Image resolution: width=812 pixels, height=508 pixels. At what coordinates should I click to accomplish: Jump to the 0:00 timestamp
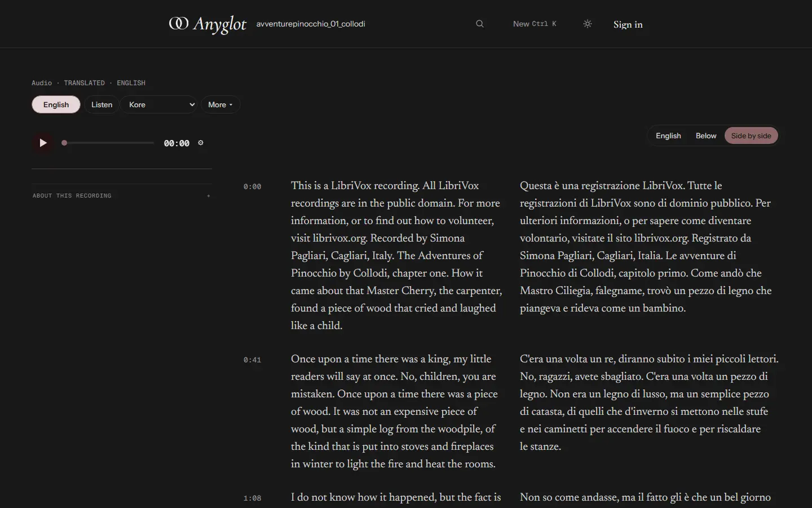(252, 186)
